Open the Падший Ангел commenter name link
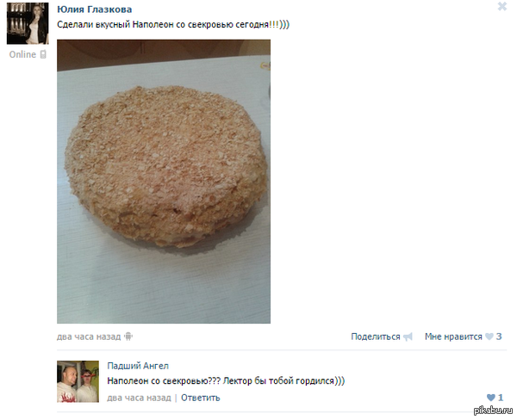Image resolution: width=517 pixels, height=420 pixels. pos(138,366)
